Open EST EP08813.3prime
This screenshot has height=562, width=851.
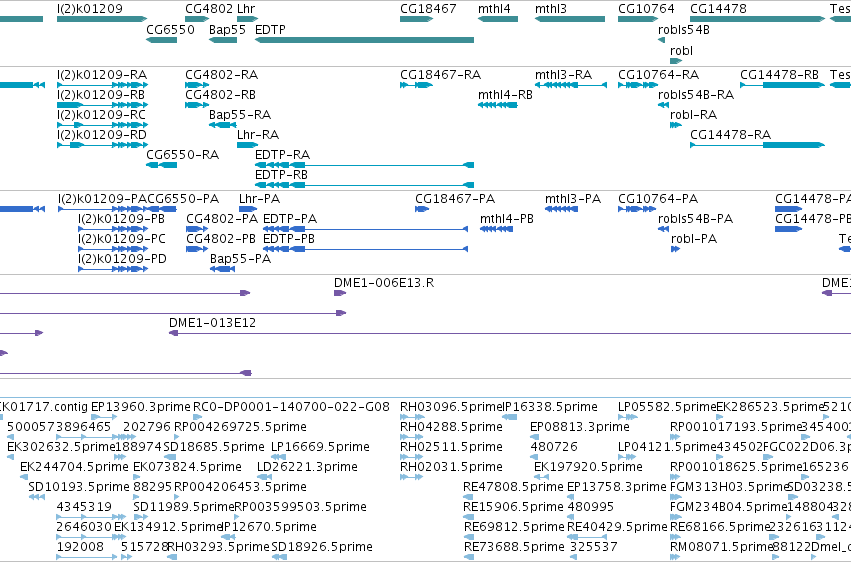[580, 426]
